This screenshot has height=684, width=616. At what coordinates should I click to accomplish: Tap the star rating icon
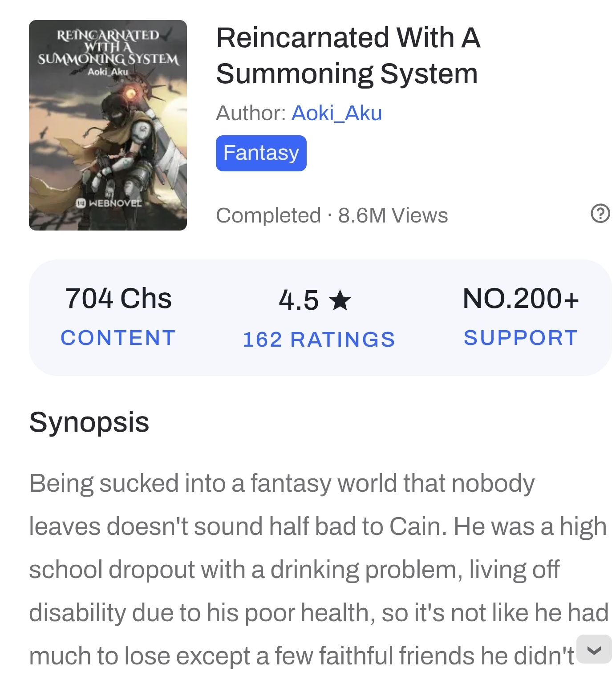pos(340,300)
